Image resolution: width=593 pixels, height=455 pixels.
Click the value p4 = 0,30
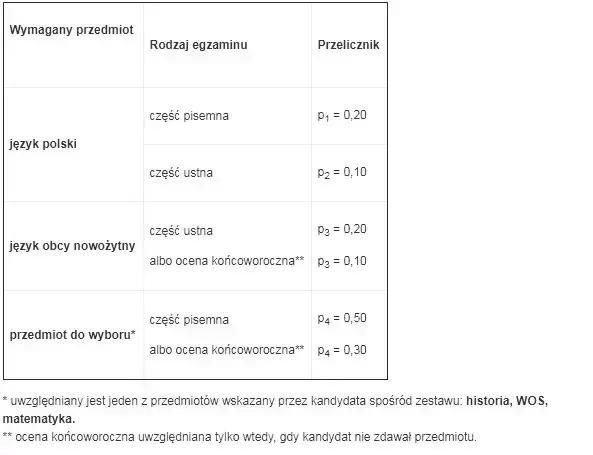pos(342,350)
